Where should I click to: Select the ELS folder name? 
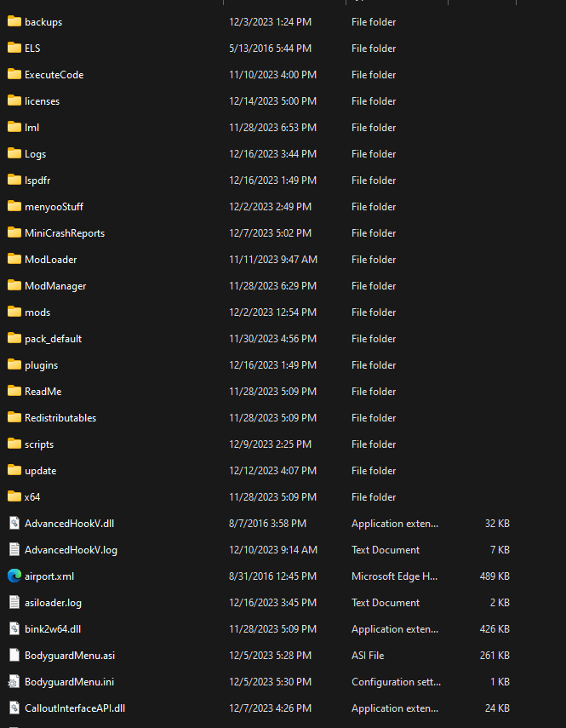(32, 49)
